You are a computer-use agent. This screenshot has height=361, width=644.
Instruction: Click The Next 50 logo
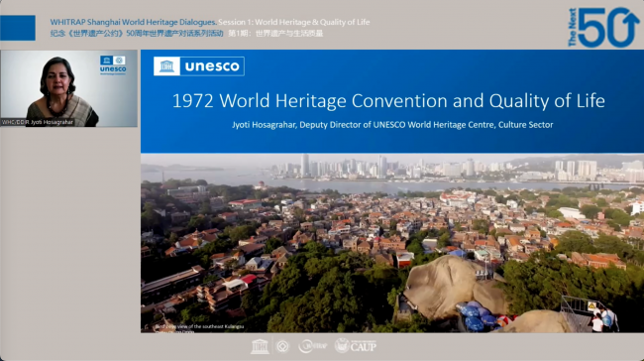coord(603,27)
